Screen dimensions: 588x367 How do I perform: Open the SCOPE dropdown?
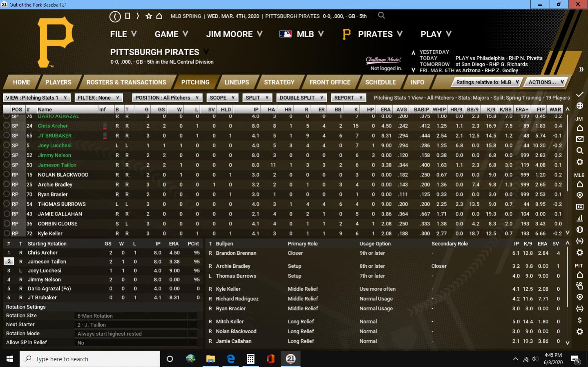(222, 98)
